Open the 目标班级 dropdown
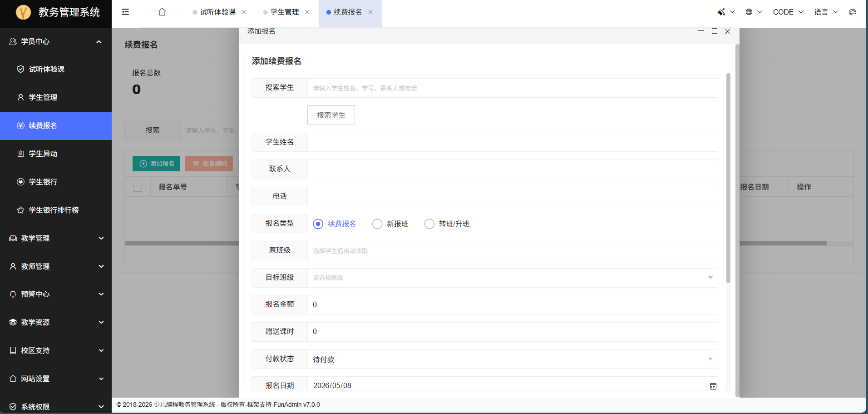 click(x=513, y=278)
